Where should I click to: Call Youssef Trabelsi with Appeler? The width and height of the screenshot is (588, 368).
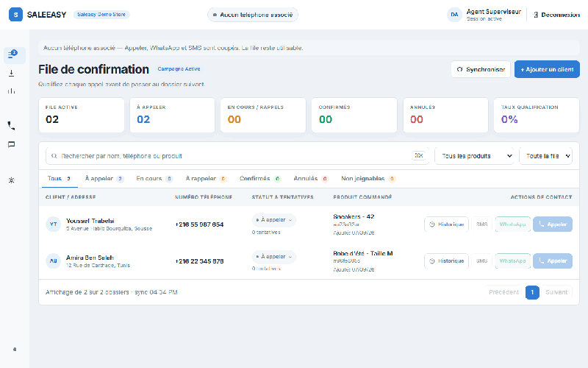(553, 224)
